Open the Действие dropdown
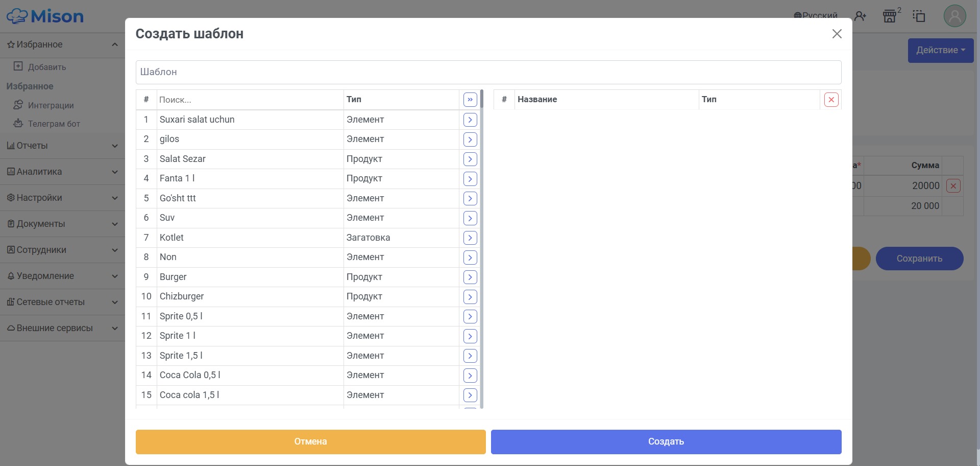 (x=940, y=50)
